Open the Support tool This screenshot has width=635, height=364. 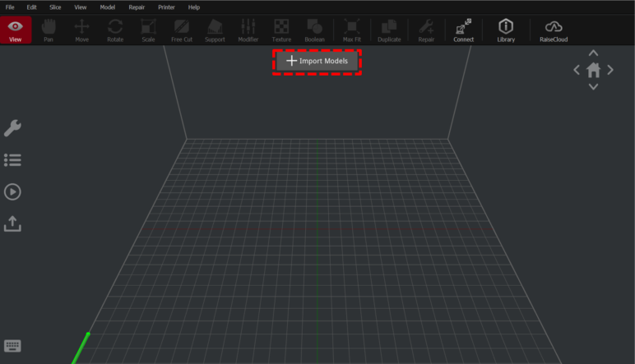215,30
